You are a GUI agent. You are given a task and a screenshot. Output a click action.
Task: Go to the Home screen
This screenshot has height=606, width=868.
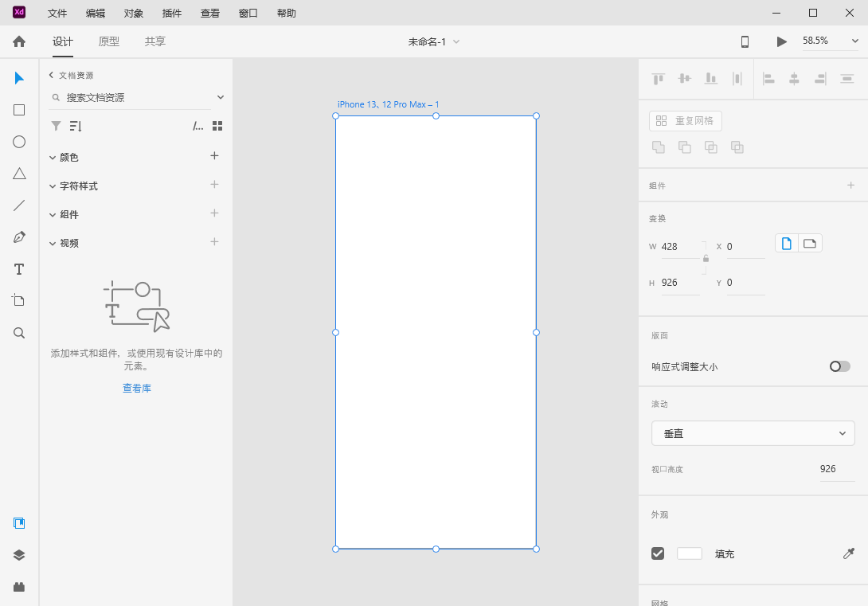click(x=19, y=41)
